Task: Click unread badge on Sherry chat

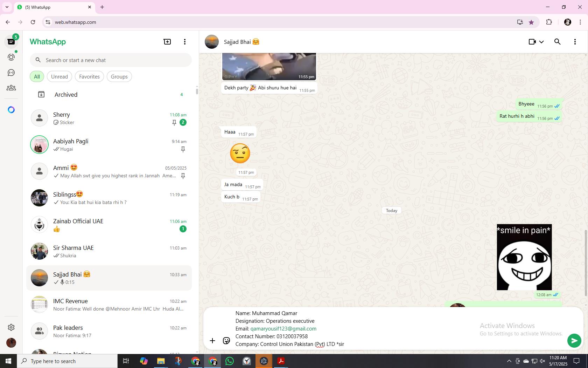Action: pos(183,122)
